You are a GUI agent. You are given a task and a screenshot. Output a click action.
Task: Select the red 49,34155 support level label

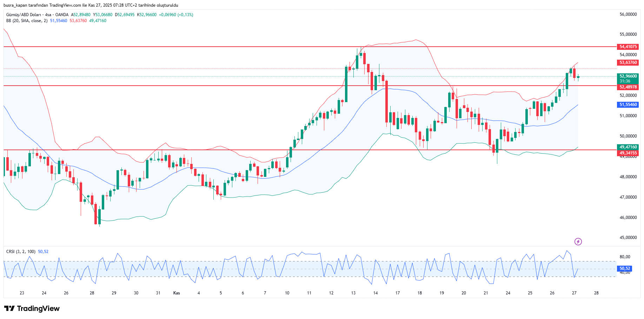pos(628,153)
